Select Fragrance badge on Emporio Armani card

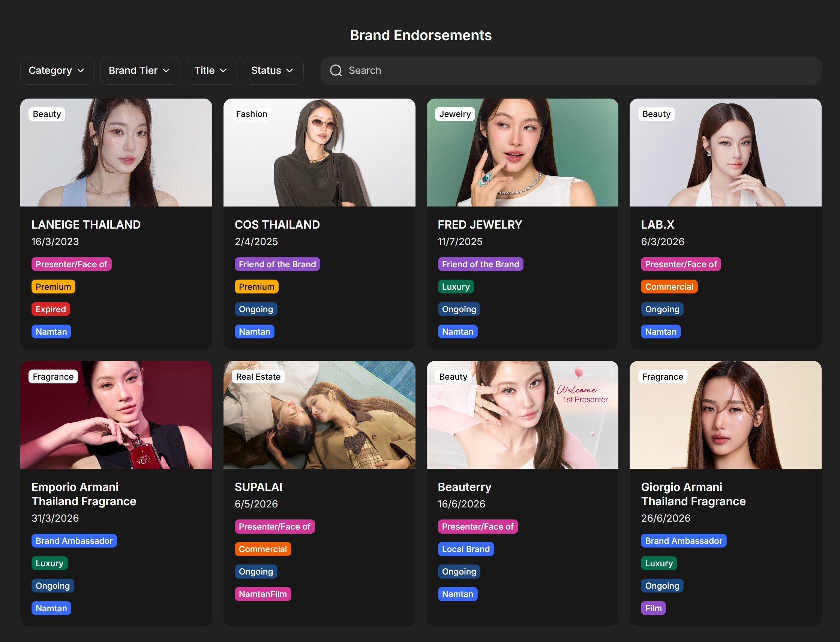point(53,376)
